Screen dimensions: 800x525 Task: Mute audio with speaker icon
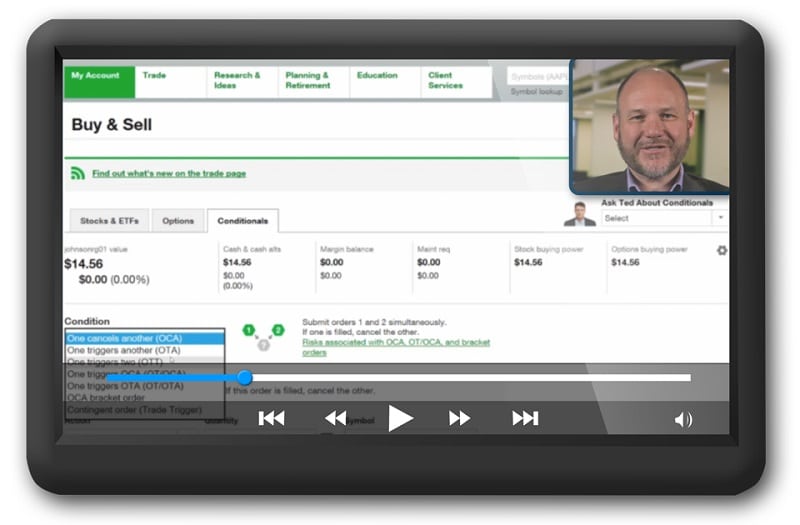[x=683, y=420]
